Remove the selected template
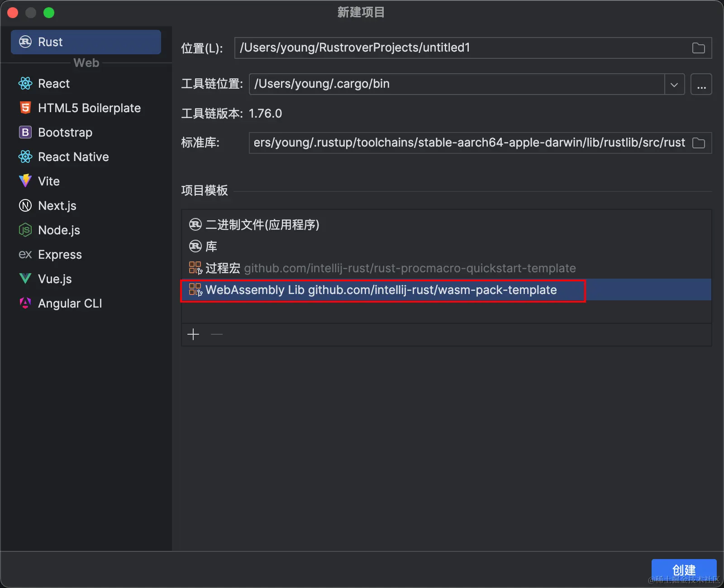The image size is (724, 588). coord(217,334)
